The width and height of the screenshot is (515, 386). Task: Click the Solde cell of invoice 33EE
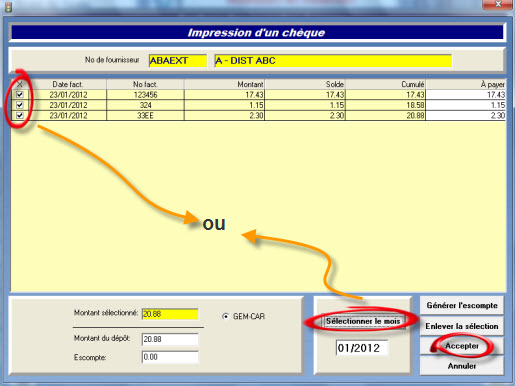click(x=305, y=115)
